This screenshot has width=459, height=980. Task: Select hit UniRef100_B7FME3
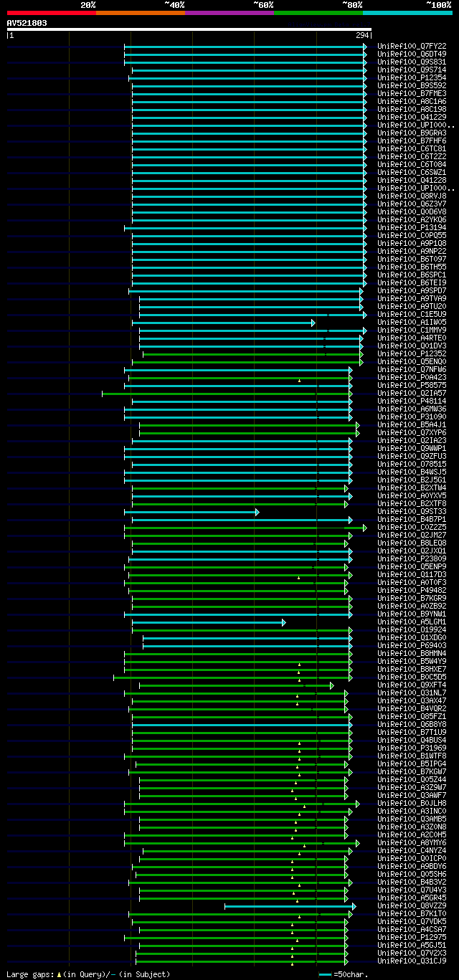pyautogui.click(x=412, y=93)
